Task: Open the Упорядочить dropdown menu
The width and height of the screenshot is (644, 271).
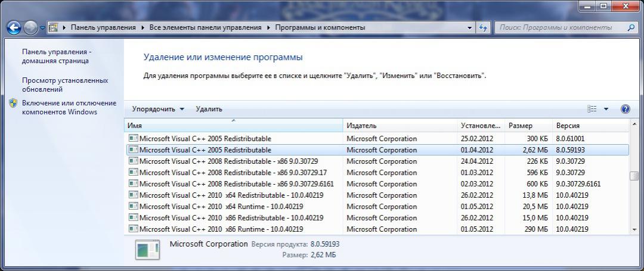Action: [158, 109]
